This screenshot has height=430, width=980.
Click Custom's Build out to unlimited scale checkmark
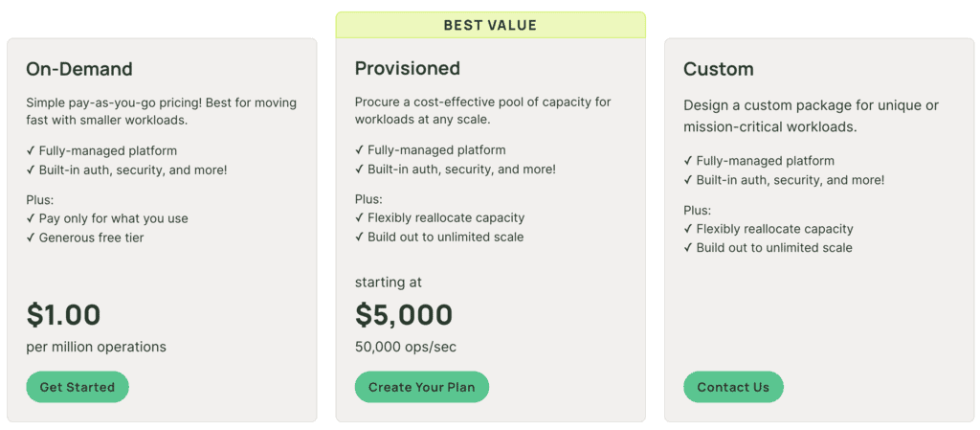(688, 248)
